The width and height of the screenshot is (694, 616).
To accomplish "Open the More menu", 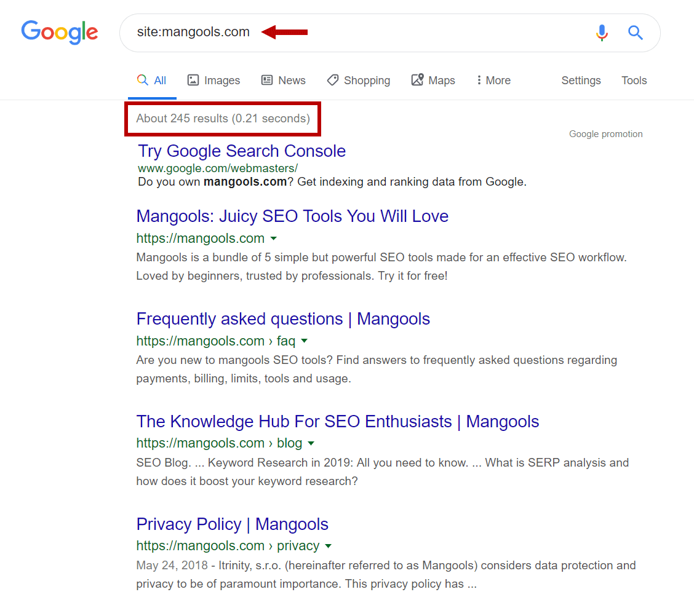I will point(493,81).
